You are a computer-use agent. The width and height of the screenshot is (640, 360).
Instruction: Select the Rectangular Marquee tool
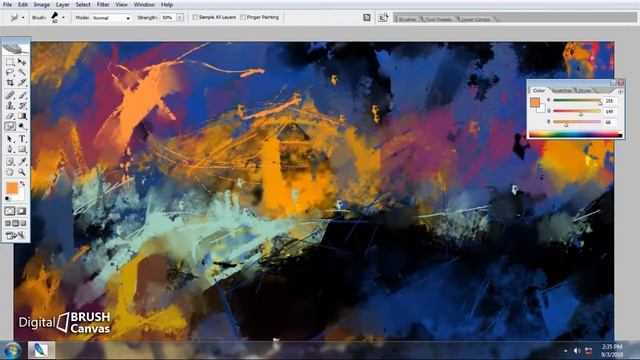[10, 62]
